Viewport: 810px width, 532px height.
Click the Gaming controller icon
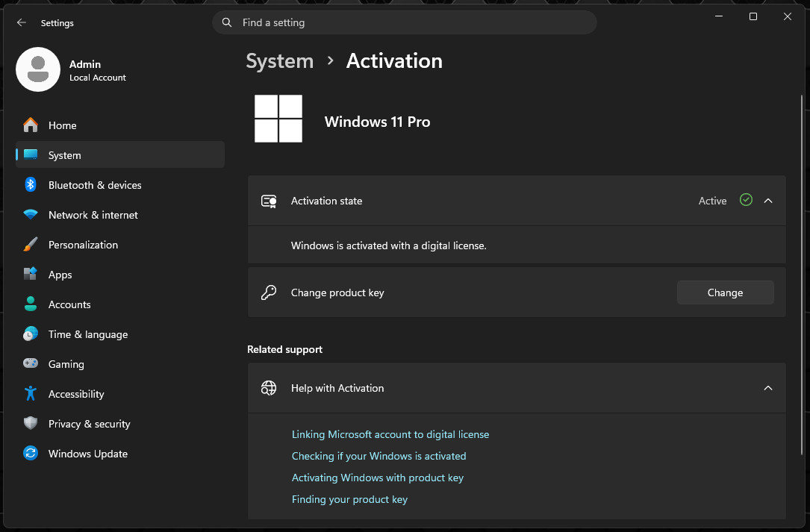click(x=31, y=363)
